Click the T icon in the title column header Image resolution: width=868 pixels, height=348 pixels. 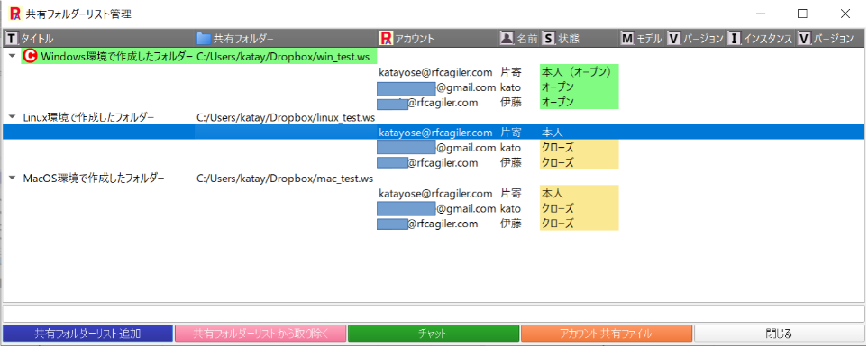(x=11, y=39)
